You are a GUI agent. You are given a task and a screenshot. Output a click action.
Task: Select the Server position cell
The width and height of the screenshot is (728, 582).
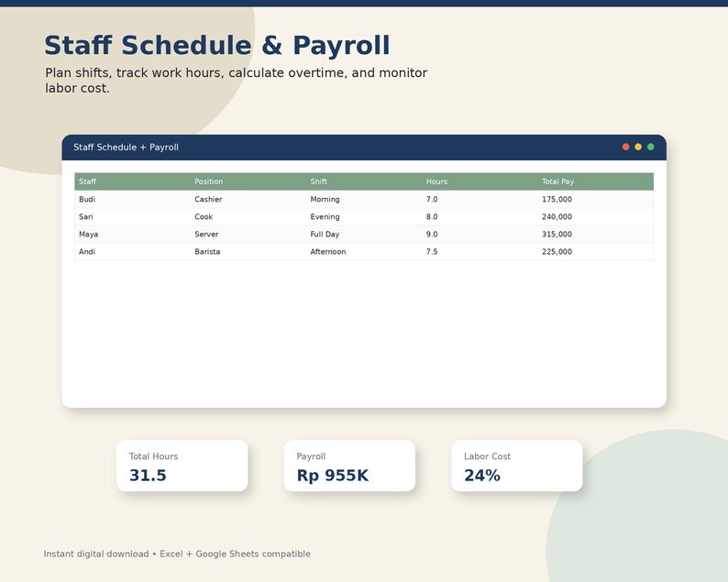248,235
